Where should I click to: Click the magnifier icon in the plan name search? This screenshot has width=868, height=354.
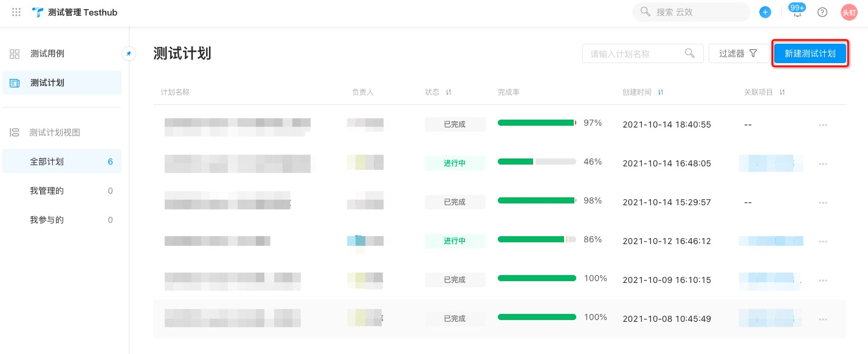click(690, 53)
